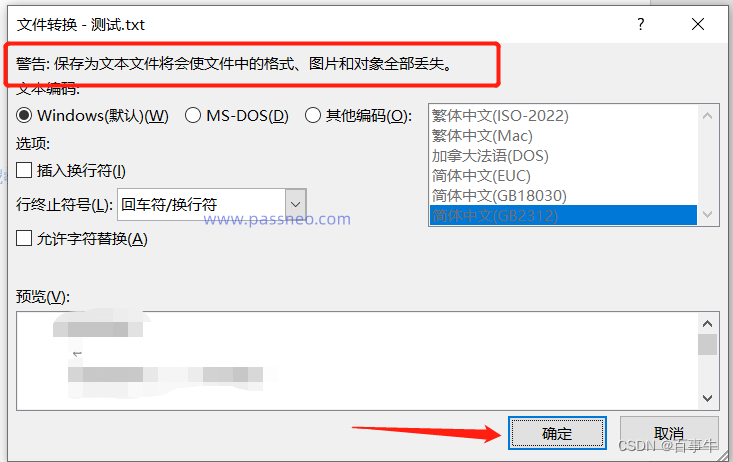
Task: Click the 确定 button
Action: pyautogui.click(x=557, y=433)
